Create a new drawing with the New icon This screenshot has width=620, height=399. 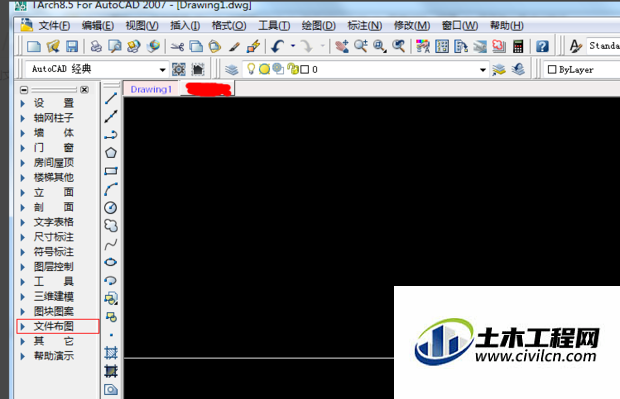coord(34,46)
